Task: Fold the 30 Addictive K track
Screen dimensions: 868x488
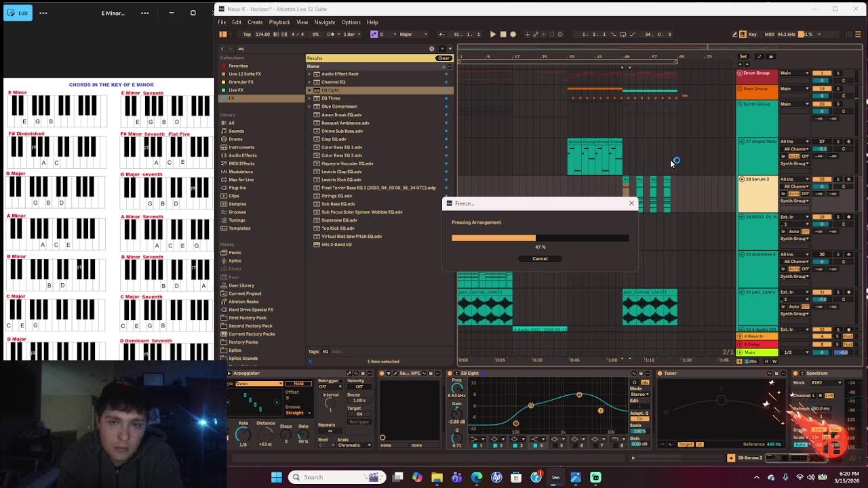Action: coord(742,254)
